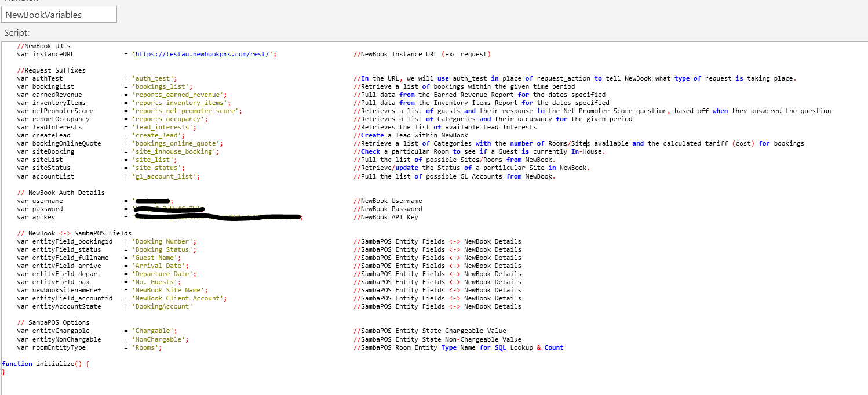The height and width of the screenshot is (395, 868).
Task: Click the 'create_lead' string value
Action: (x=157, y=135)
